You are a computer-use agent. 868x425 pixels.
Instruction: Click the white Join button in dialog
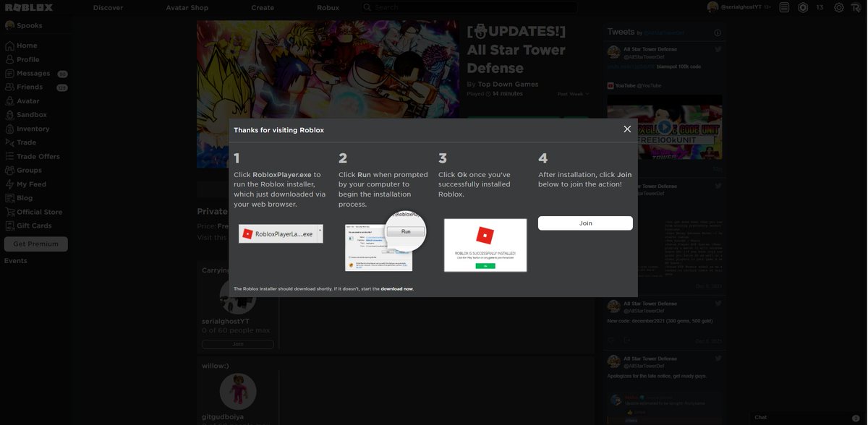coord(585,223)
